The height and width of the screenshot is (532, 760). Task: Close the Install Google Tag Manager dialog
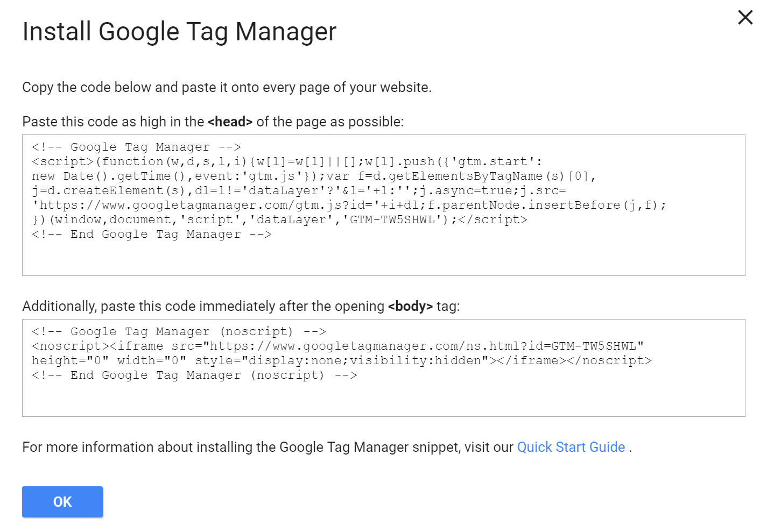(745, 18)
